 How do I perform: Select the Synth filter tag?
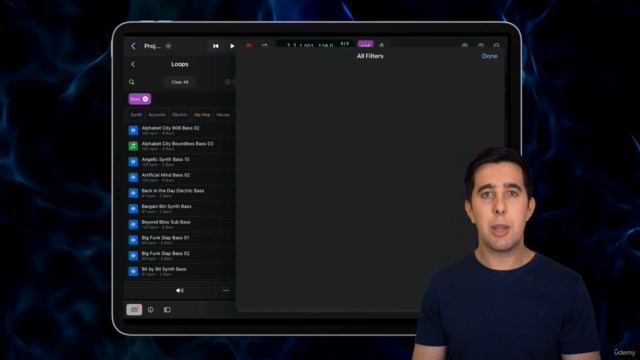pos(136,115)
